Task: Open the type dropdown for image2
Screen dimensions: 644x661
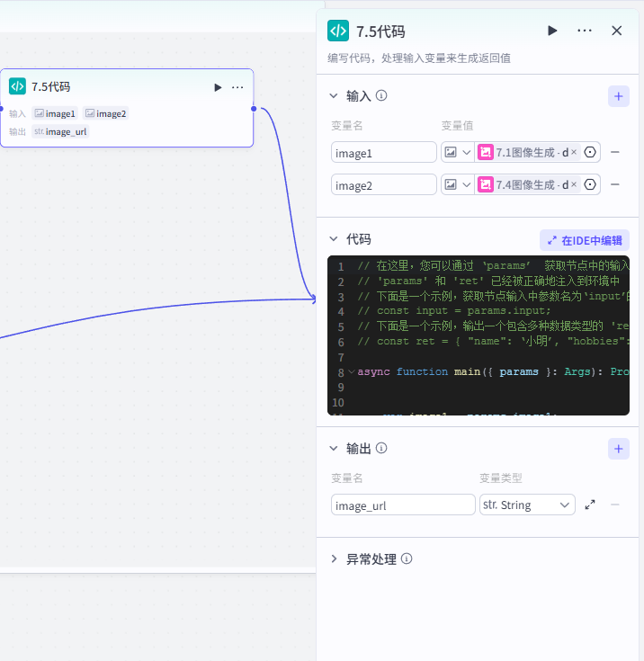Action: tap(467, 185)
